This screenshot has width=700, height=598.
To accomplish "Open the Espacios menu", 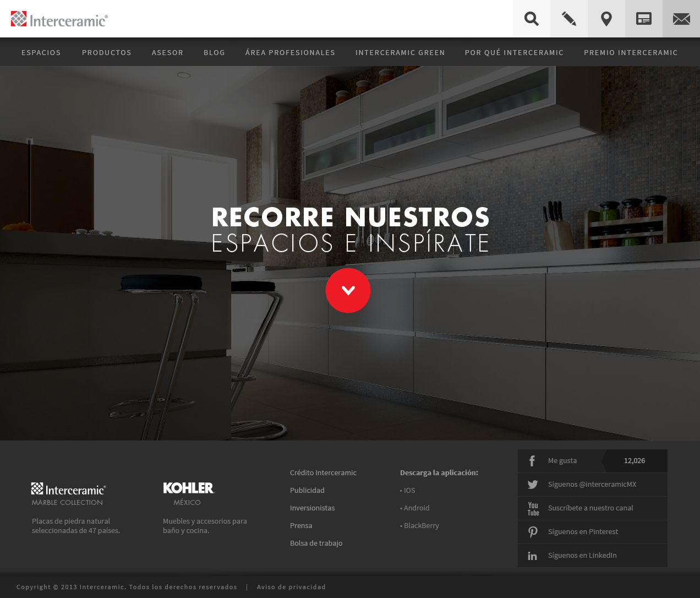I will tap(41, 52).
